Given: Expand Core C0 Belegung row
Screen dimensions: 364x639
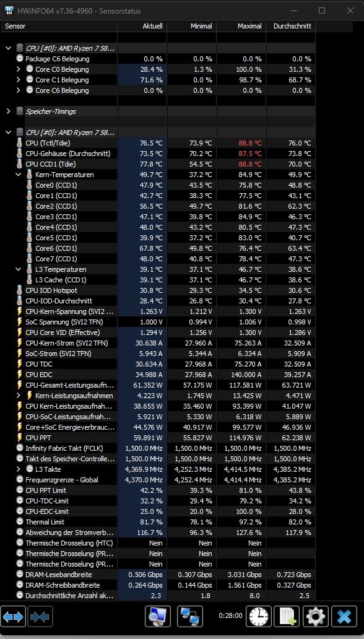Looking at the screenshot, I should [x=18, y=69].
